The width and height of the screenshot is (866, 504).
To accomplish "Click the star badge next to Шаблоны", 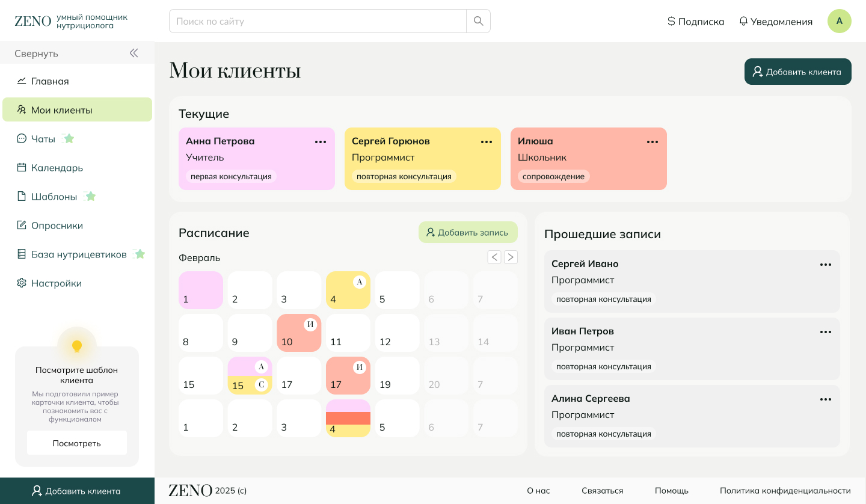I will pos(90,196).
